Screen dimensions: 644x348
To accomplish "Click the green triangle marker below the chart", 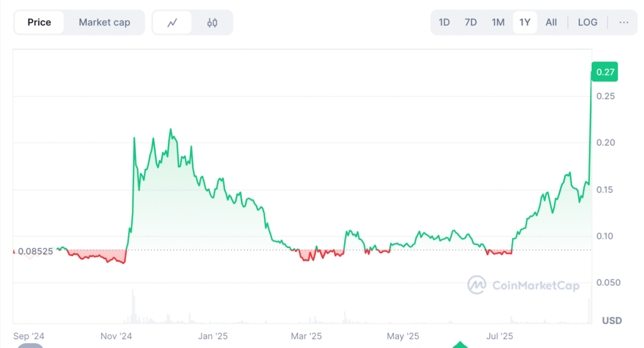I will (x=460, y=344).
